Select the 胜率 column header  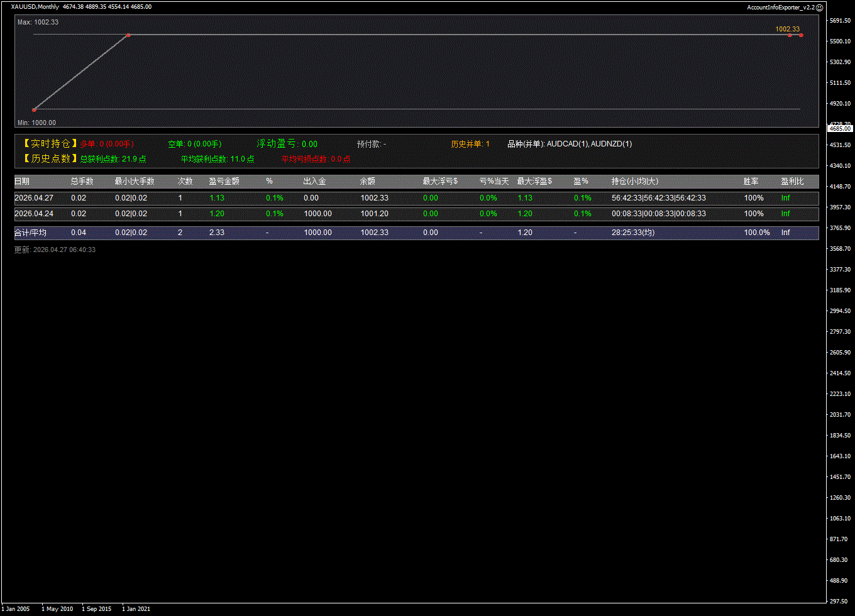(751, 182)
